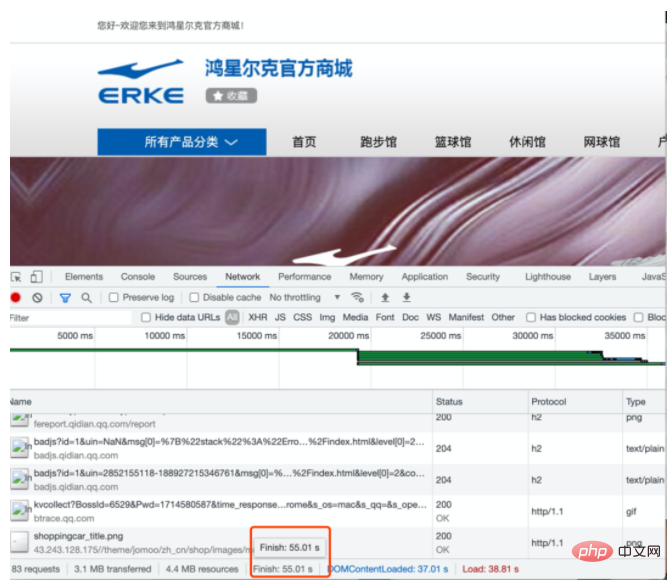Click the 鸿星尔克官方商城 store title
This screenshot has height=584, width=671.
(279, 68)
